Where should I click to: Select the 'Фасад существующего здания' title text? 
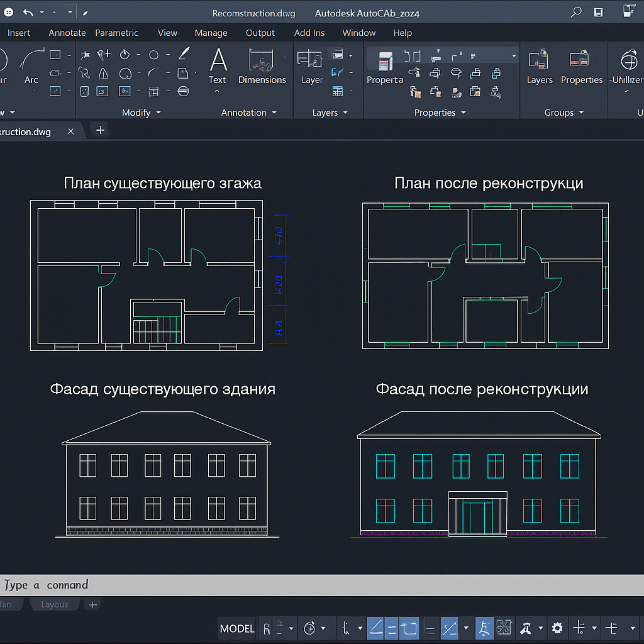pyautogui.click(x=163, y=389)
